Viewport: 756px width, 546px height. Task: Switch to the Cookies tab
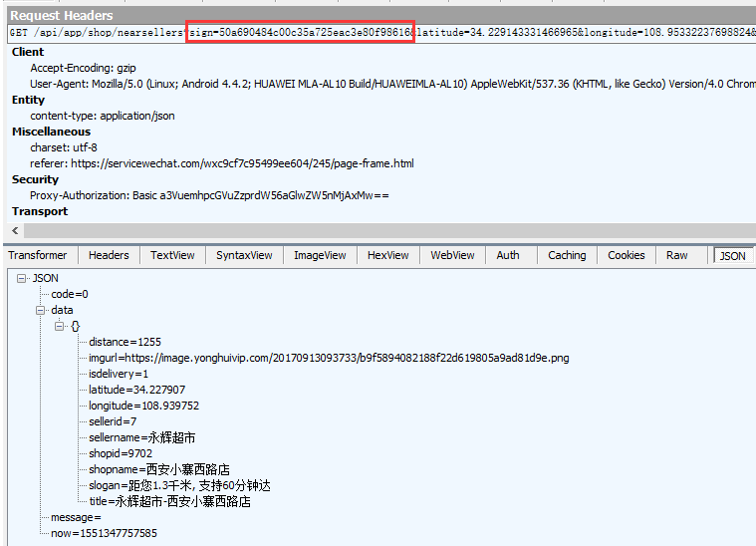[627, 255]
